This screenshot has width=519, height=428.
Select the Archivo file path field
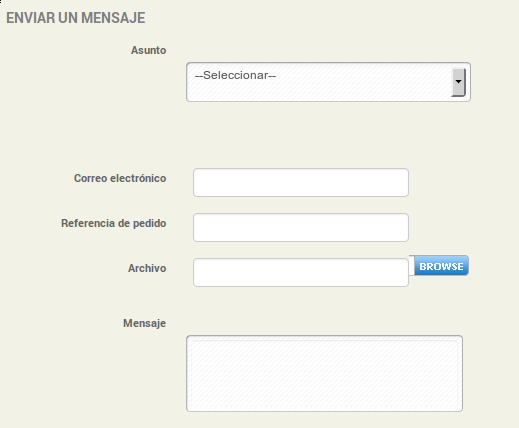tap(301, 272)
